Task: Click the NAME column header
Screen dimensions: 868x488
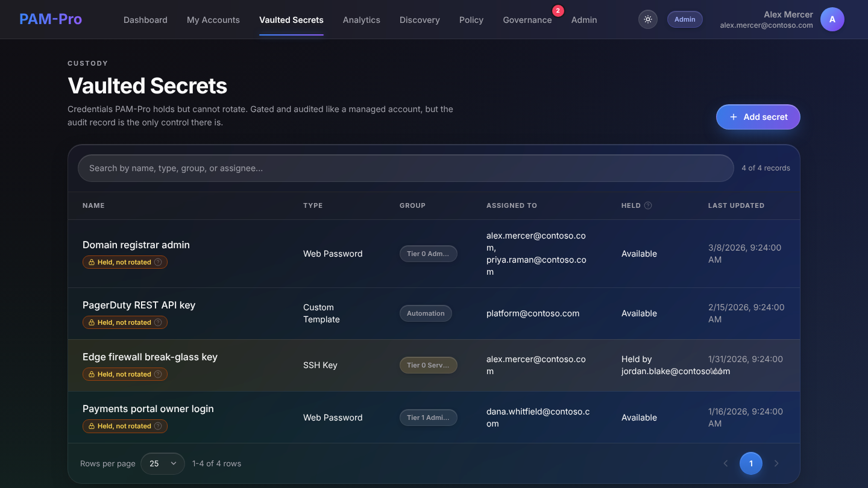Action: (x=93, y=205)
